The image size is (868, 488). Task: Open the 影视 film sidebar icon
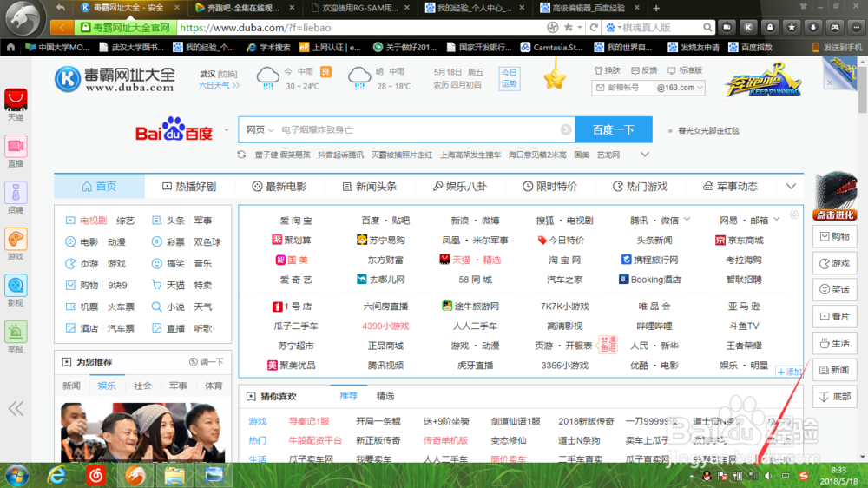tap(16, 286)
